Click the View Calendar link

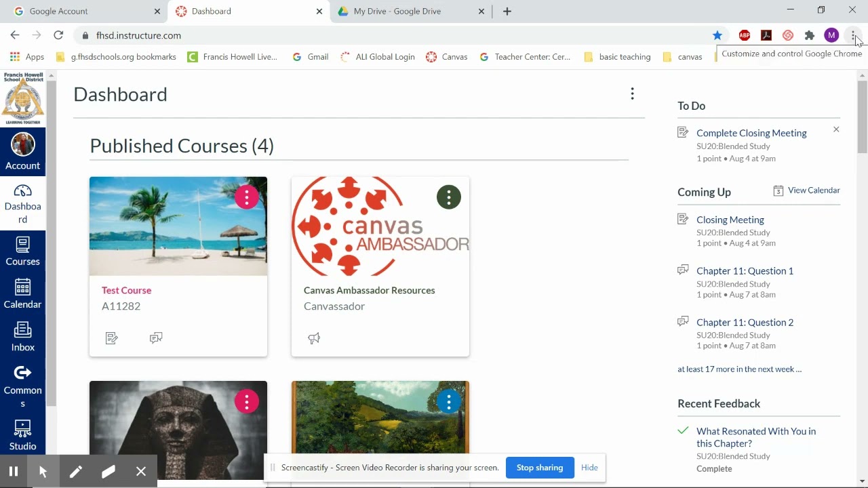(807, 190)
